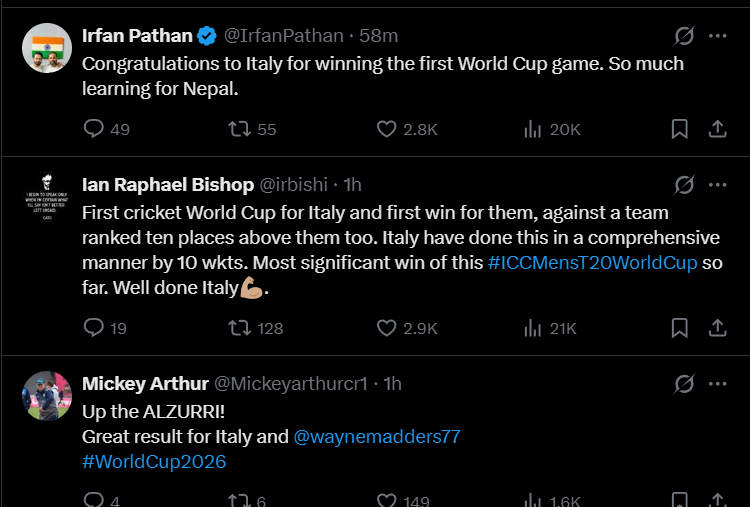Viewport: 750px width, 507px height.
Task: Open the #WorldCup2026 hashtag
Action: coord(154,461)
